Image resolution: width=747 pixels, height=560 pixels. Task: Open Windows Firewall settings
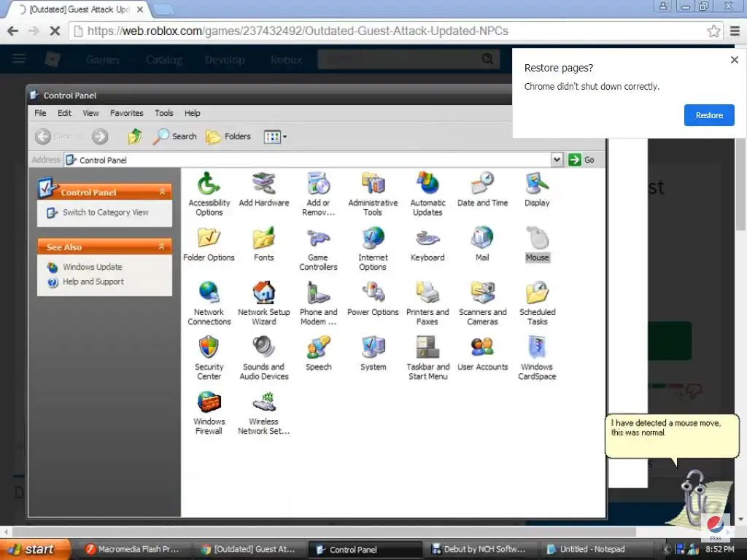tap(209, 413)
